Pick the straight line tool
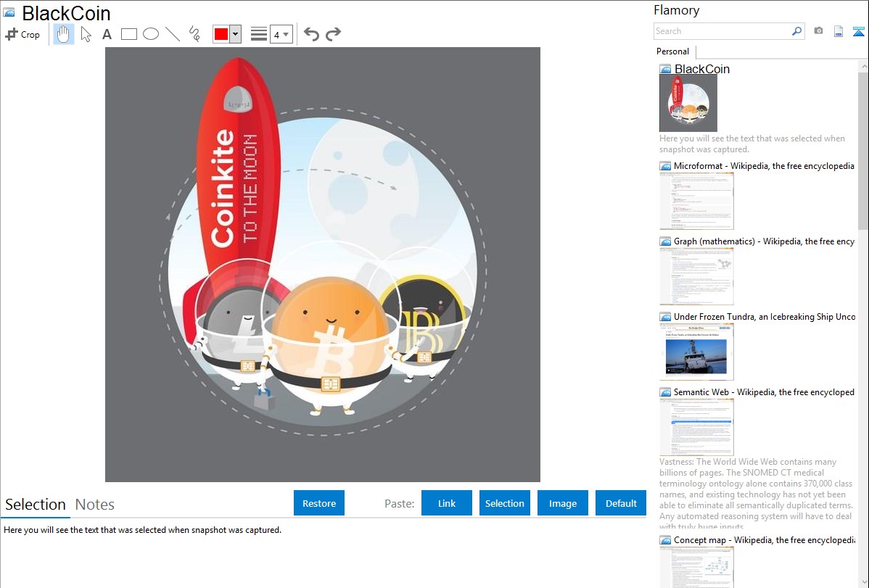Viewport: 869px width, 588px height. (x=173, y=34)
